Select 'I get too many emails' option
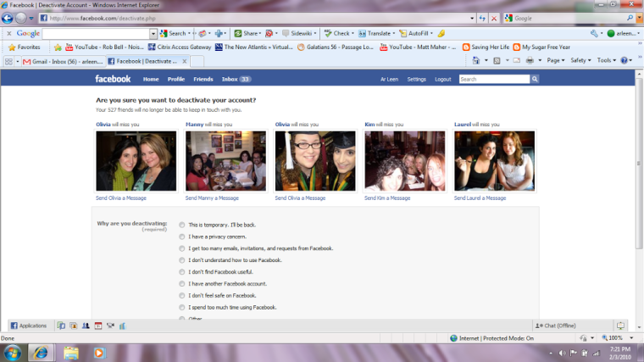The image size is (644, 362). tap(181, 248)
